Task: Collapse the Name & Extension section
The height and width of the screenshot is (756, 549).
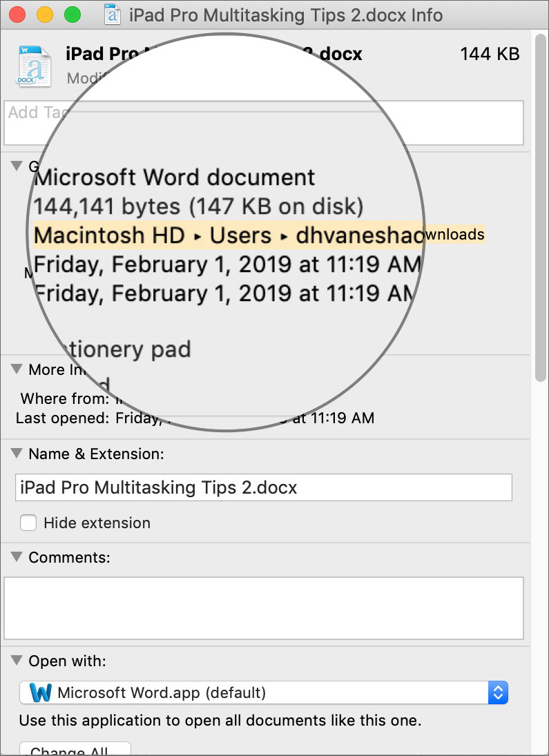Action: [16, 454]
